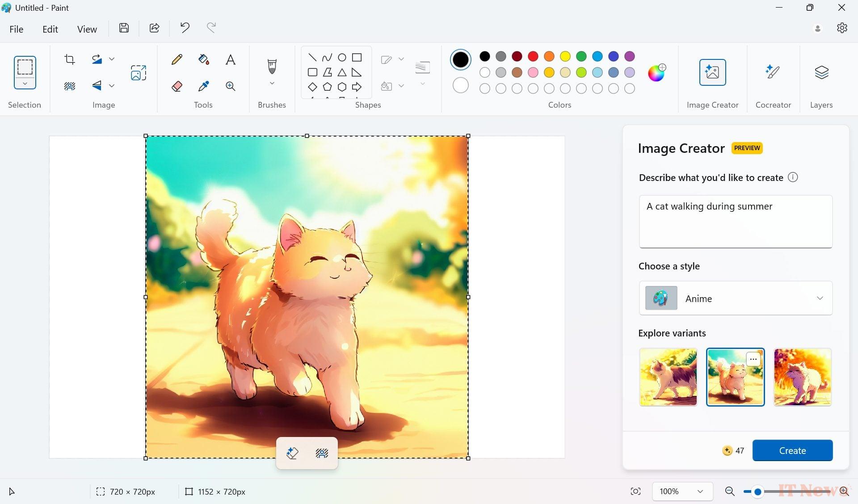Select the third cat variant thumbnail
858x504 pixels.
pos(802,377)
